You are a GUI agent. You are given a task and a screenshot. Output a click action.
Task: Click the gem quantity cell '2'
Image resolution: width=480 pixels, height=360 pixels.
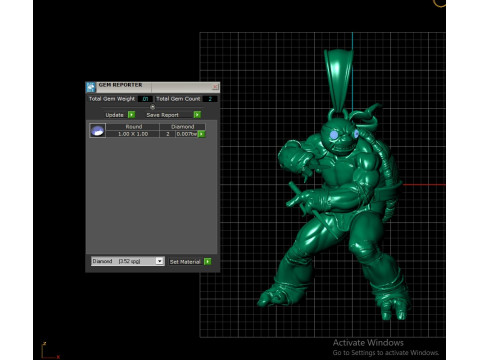pos(168,134)
